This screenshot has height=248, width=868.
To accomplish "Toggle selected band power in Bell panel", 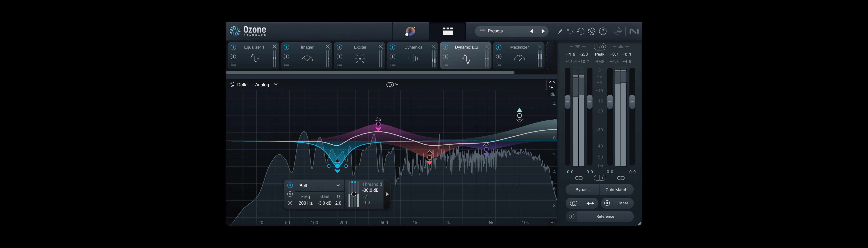I will pos(290,185).
